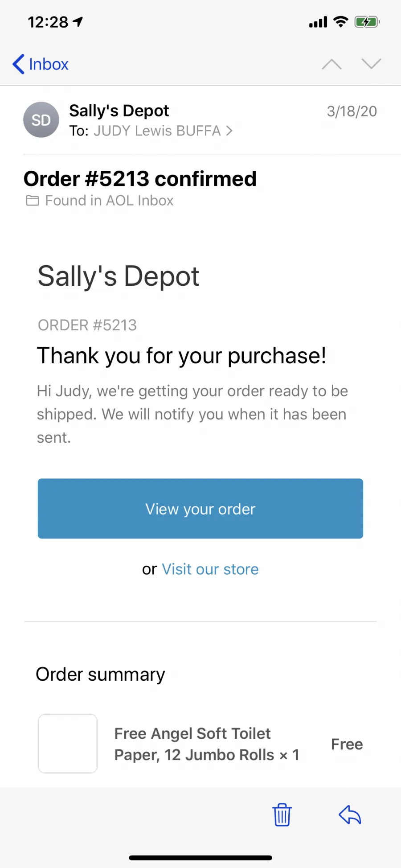
Task: Tap the toilet paper product thumbnail
Action: click(68, 744)
